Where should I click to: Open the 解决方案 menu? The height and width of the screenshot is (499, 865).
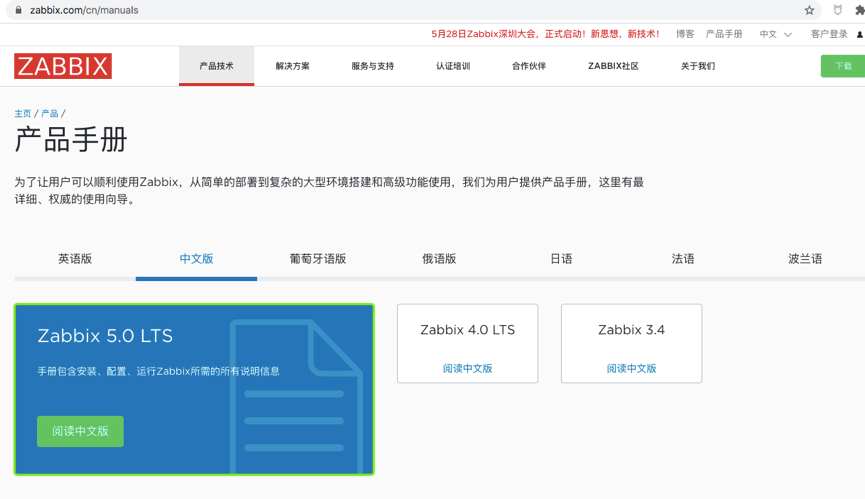[292, 66]
